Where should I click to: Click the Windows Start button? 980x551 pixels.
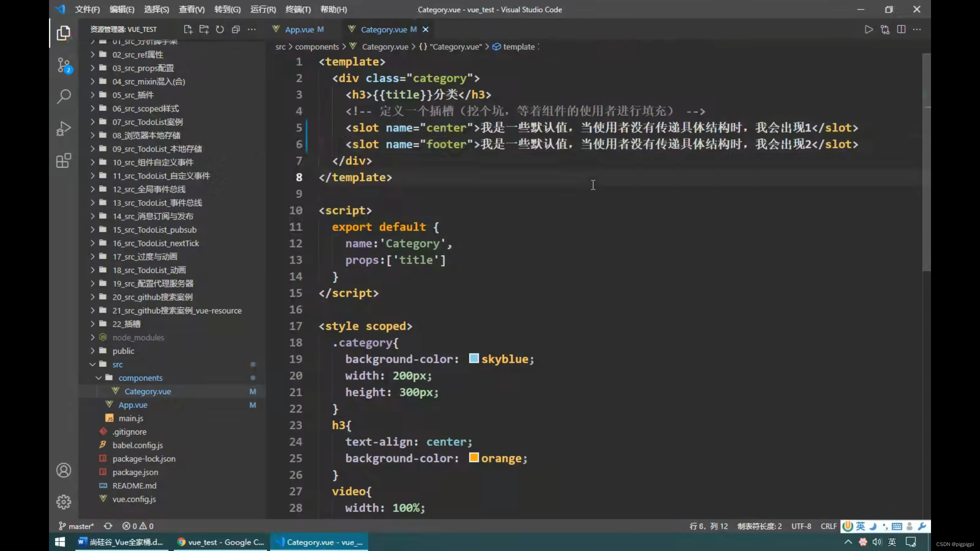60,542
